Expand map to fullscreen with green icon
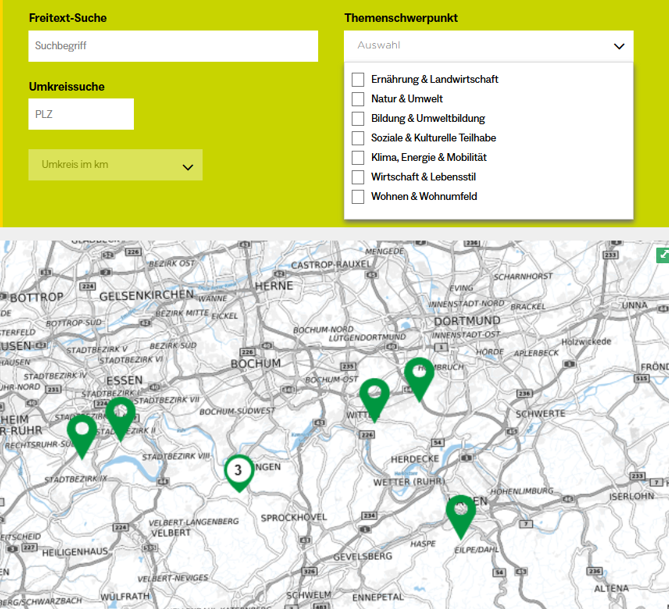The image size is (669, 609). pos(663,255)
